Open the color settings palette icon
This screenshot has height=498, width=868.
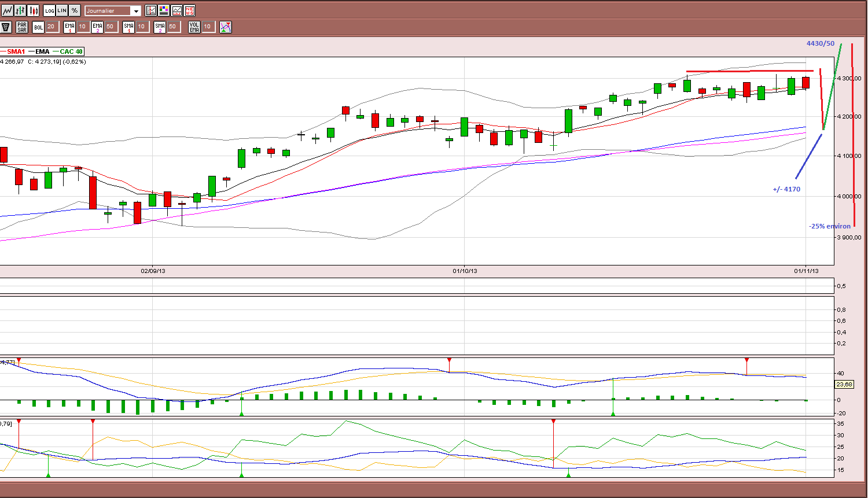pos(164,10)
